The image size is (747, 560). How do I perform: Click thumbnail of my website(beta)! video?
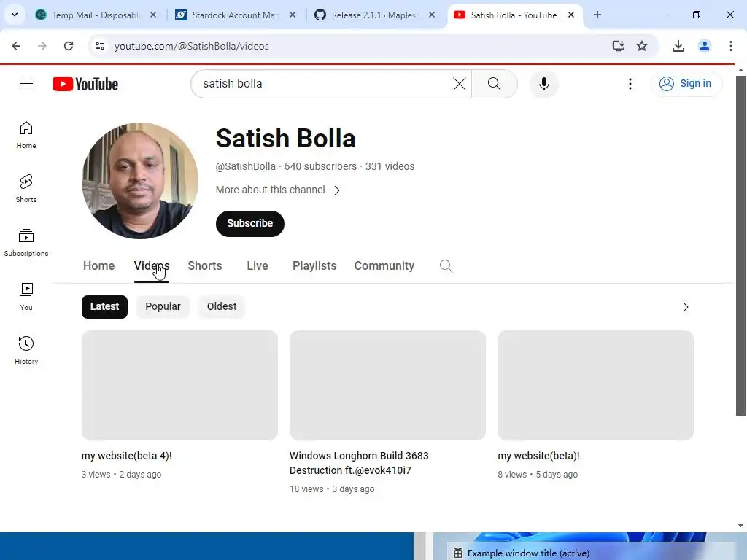pyautogui.click(x=595, y=385)
